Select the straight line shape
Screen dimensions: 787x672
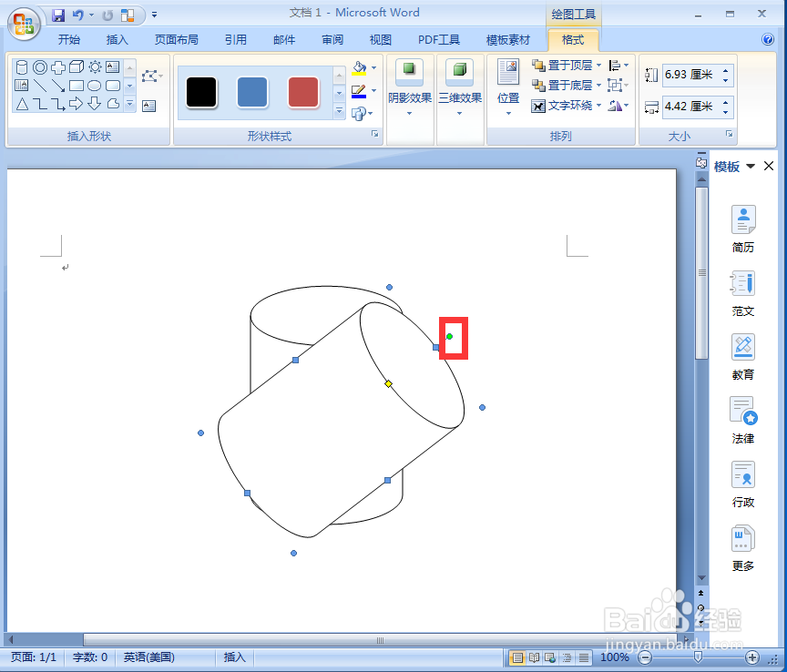40,86
